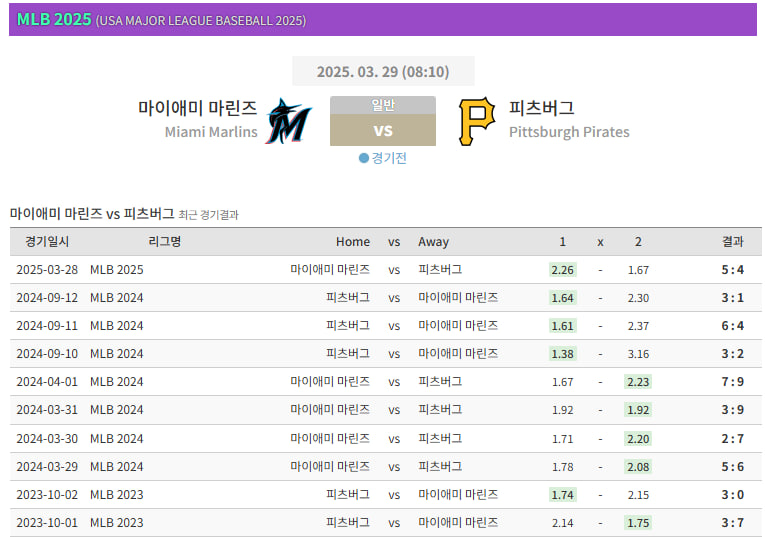The image size is (765, 537).
Task: Click the VS box between the teams
Action: tap(383, 131)
